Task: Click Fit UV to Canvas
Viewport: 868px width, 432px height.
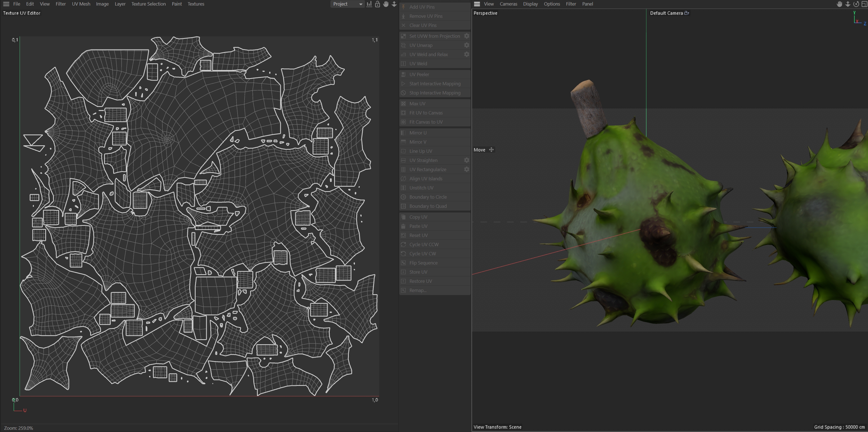Action: click(x=426, y=113)
